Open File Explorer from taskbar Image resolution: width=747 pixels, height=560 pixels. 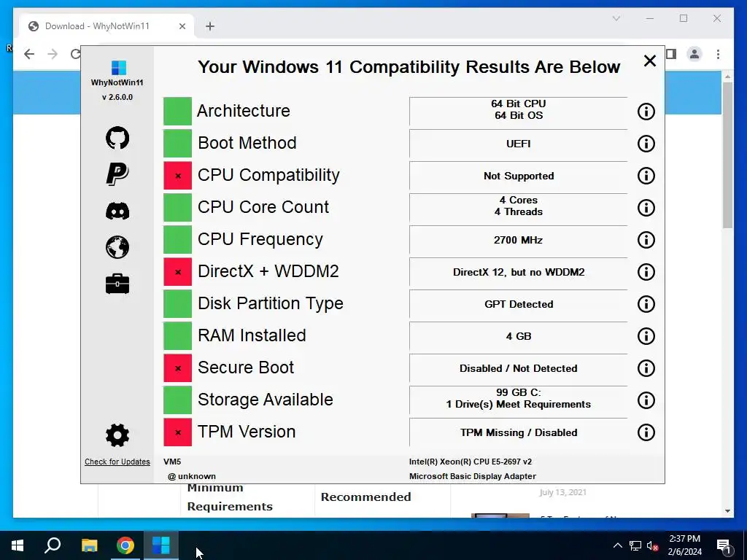click(x=89, y=545)
